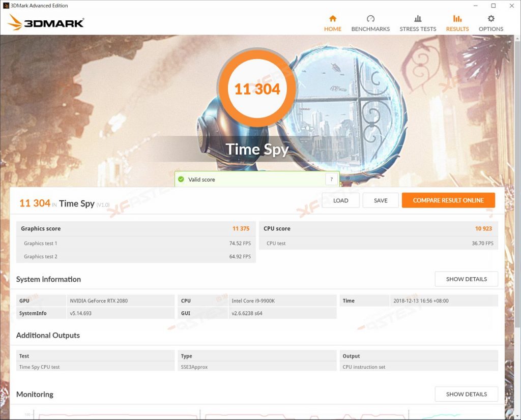Select the Results bars icon
This screenshot has height=420, width=521.
(x=457, y=19)
